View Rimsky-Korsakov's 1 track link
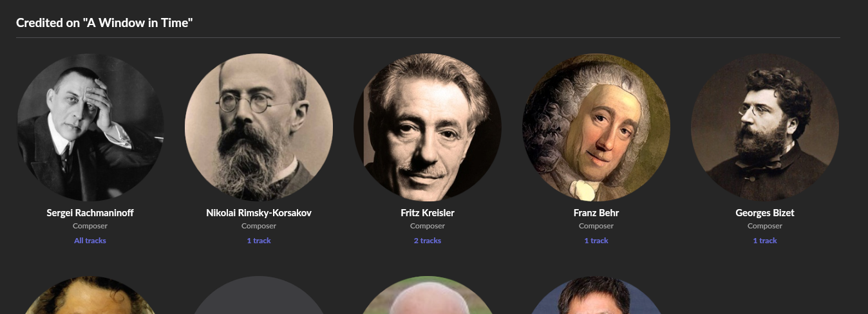 pyautogui.click(x=259, y=241)
